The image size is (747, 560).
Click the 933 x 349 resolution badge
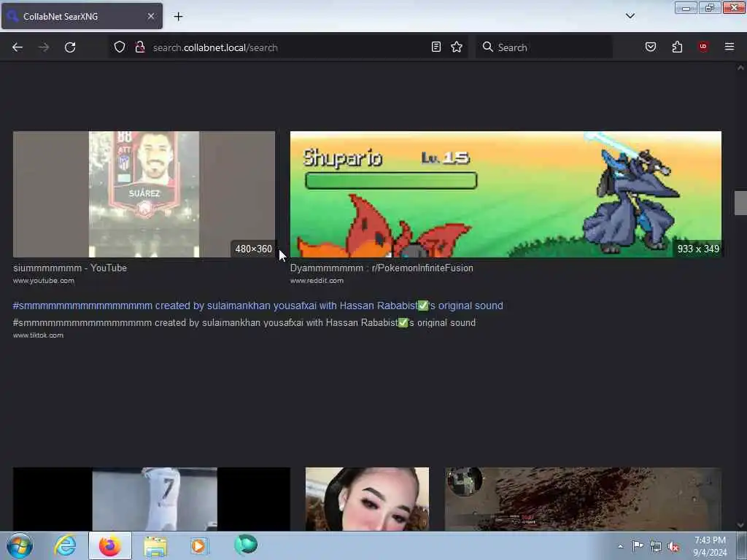pyautogui.click(x=698, y=249)
